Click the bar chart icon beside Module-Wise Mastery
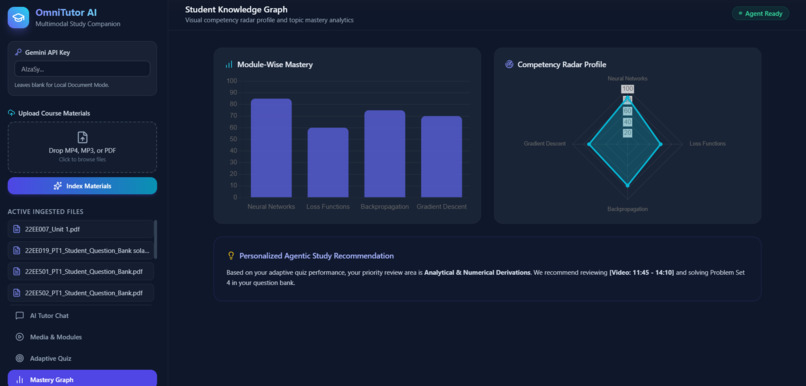Viewport: 806px width, 386px height. (229, 65)
